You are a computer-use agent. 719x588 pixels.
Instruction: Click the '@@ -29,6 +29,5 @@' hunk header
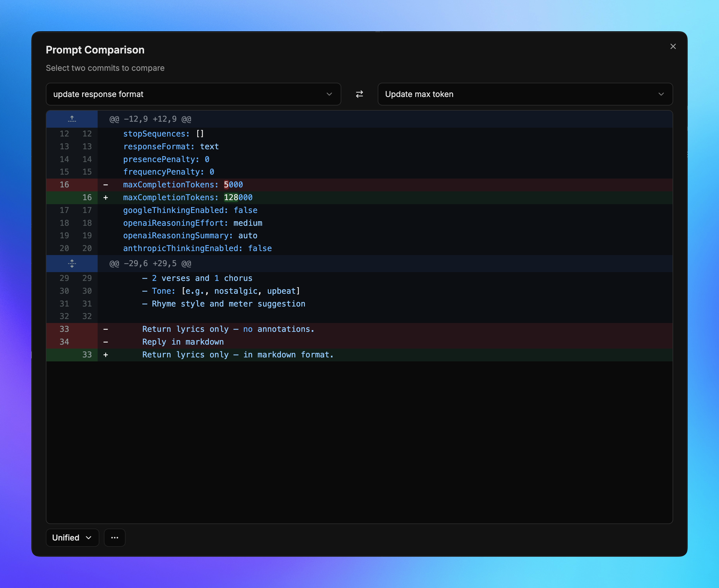[150, 264]
